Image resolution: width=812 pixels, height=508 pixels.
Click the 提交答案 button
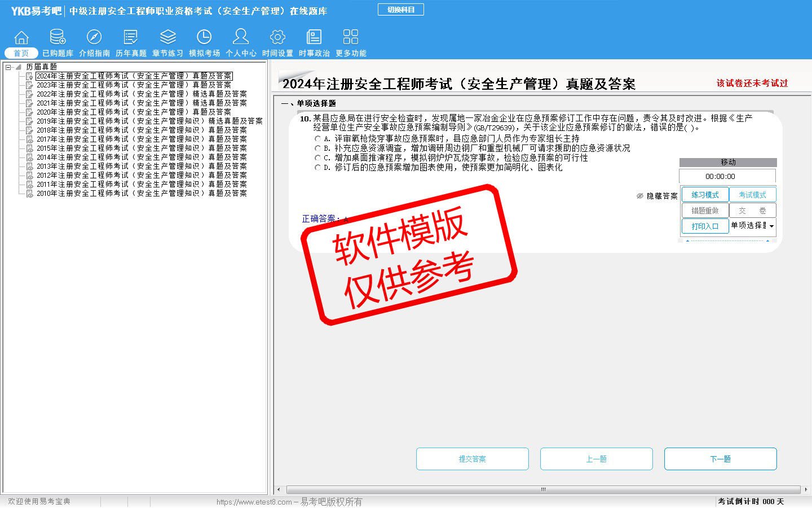point(472,459)
